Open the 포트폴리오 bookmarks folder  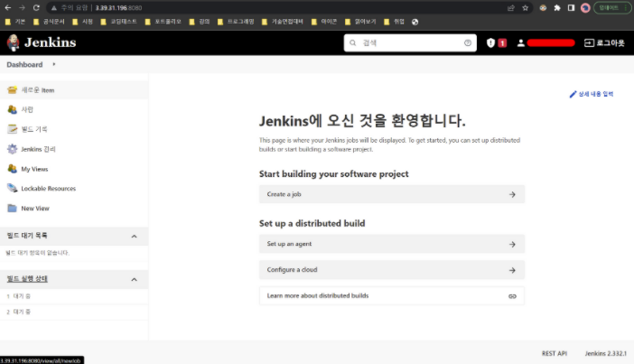163,22
